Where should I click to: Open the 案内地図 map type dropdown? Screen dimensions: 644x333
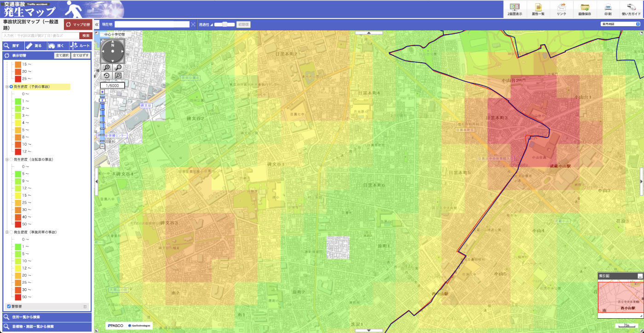point(620,24)
